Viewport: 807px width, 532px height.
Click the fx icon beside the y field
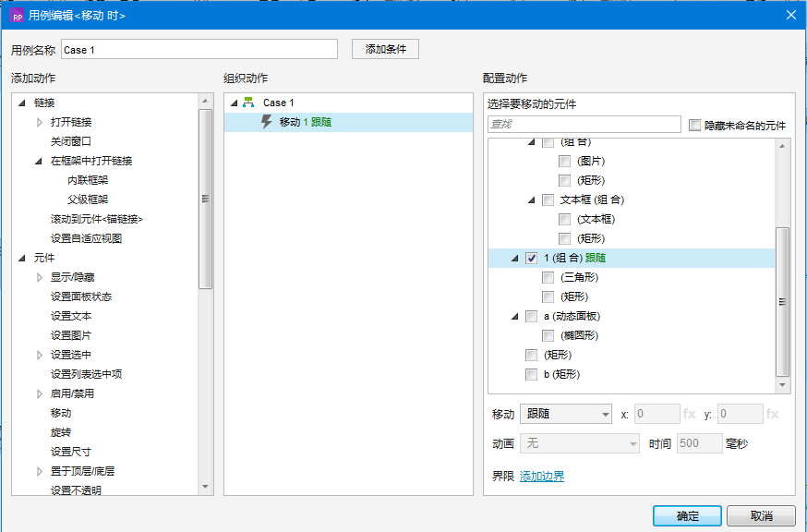point(772,415)
